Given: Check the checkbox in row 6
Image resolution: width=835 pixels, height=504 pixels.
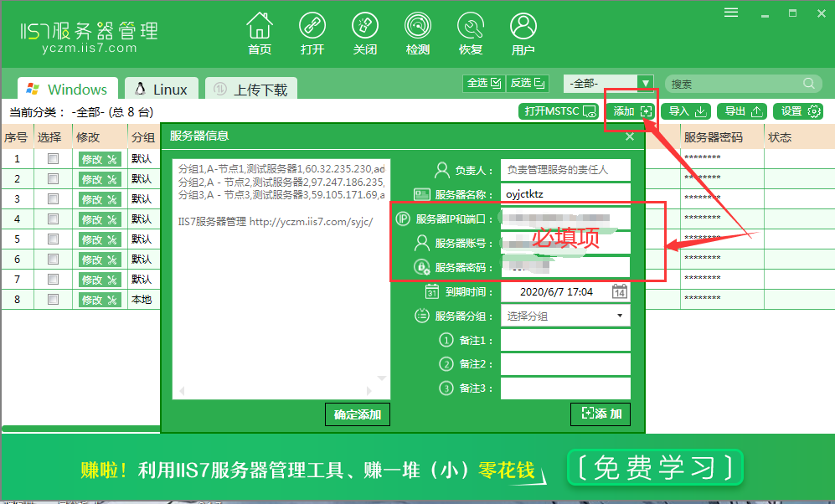Looking at the screenshot, I should [53, 260].
